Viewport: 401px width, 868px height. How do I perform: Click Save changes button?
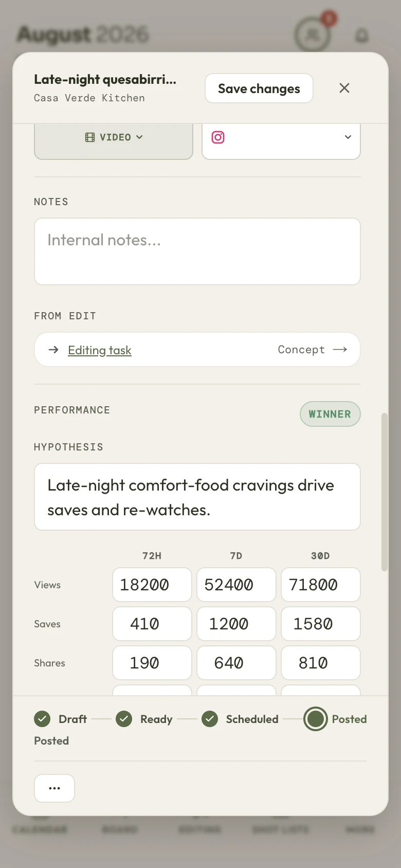259,88
